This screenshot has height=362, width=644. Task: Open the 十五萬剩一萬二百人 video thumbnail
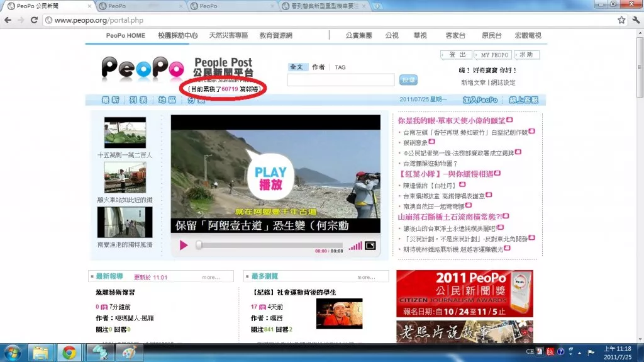pyautogui.click(x=125, y=132)
